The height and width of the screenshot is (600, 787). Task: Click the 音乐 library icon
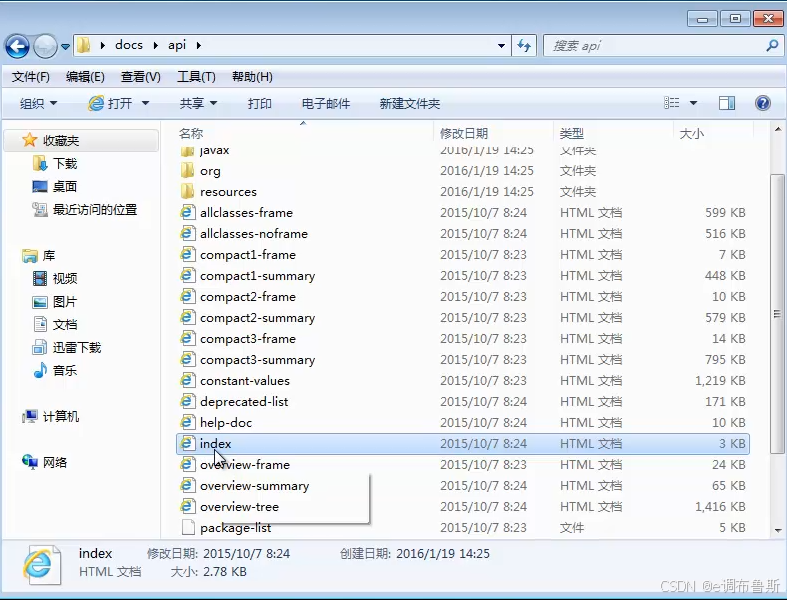point(40,371)
